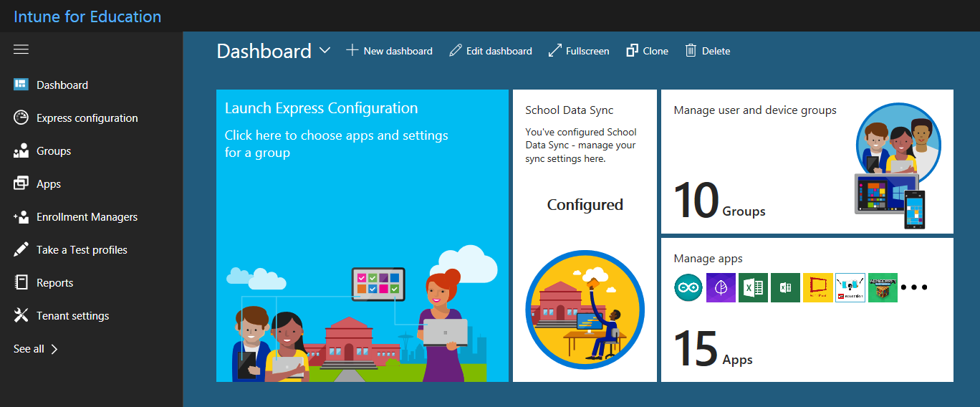
Task: Select the teal Arduino app icon
Action: (688, 287)
